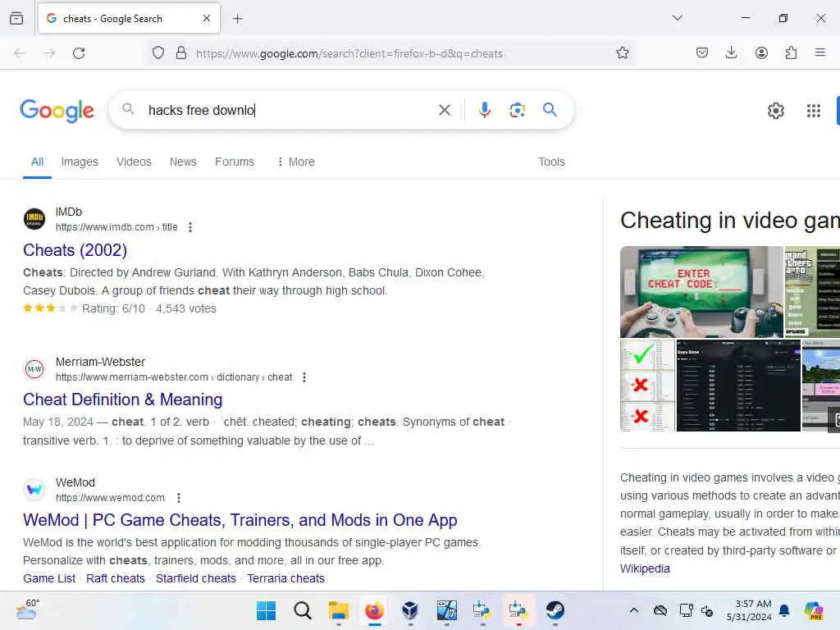The height and width of the screenshot is (630, 840).
Task: Submit search with blue magnifier button
Action: pyautogui.click(x=550, y=110)
